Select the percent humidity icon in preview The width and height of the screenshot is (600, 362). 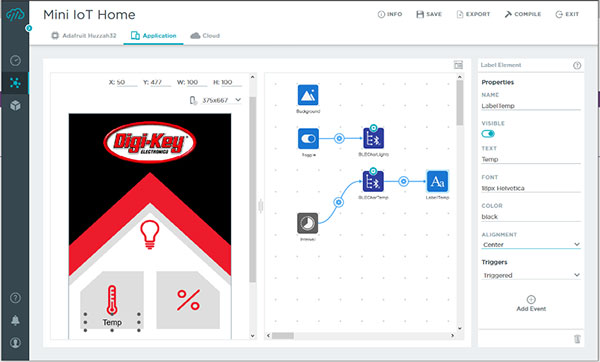click(x=188, y=300)
